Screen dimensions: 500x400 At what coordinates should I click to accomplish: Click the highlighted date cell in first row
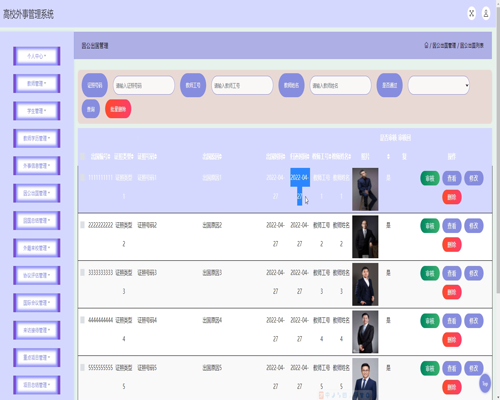pos(300,187)
